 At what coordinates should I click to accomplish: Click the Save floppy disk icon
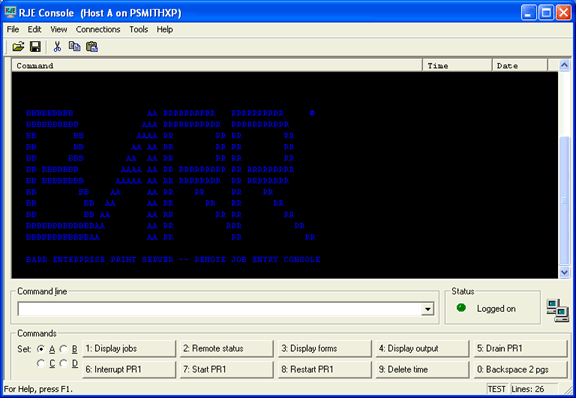[x=35, y=47]
